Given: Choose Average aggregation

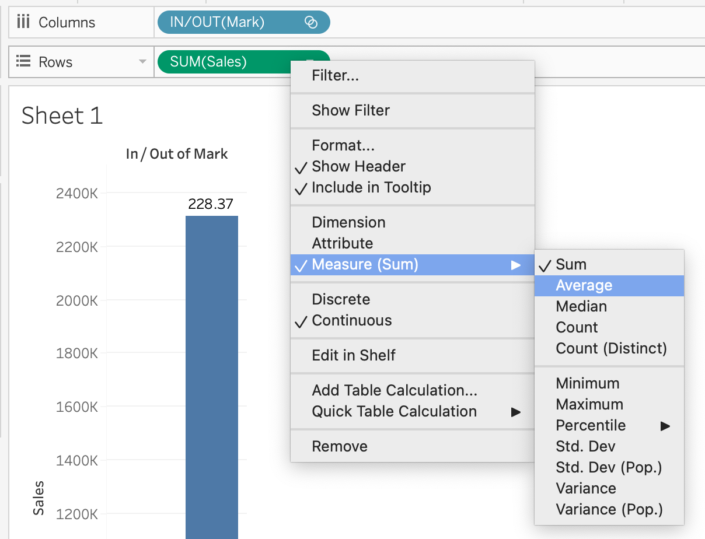Looking at the screenshot, I should [584, 285].
